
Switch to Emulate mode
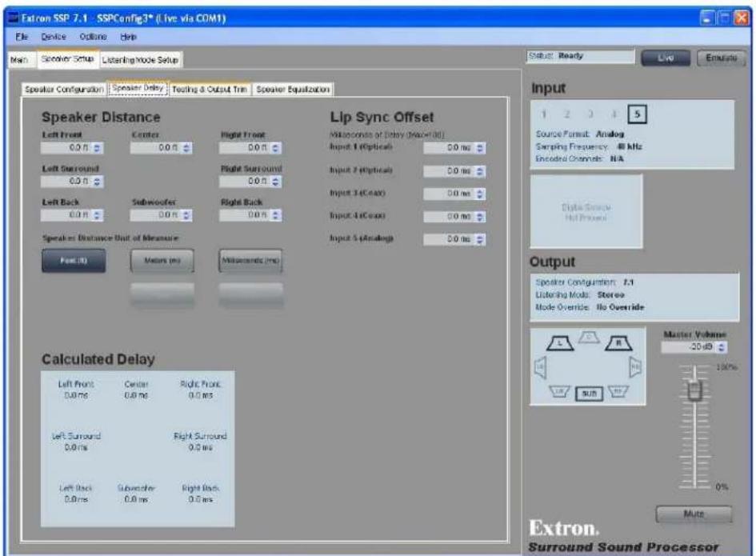pos(721,58)
